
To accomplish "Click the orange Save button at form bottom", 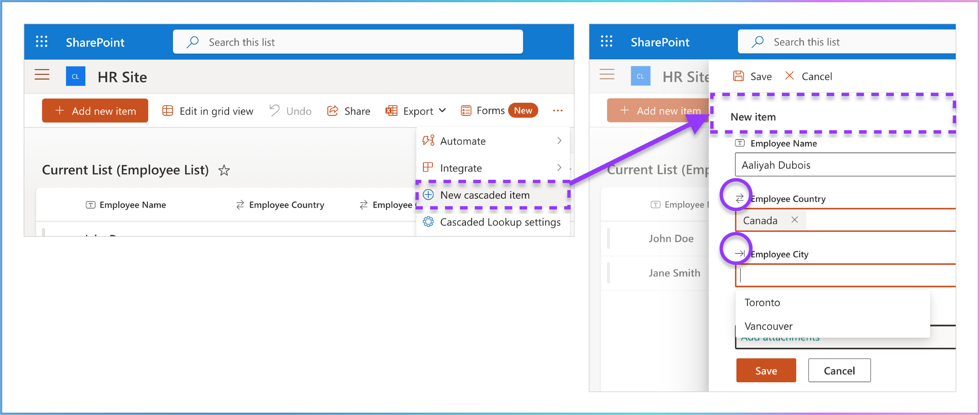I will 765,370.
